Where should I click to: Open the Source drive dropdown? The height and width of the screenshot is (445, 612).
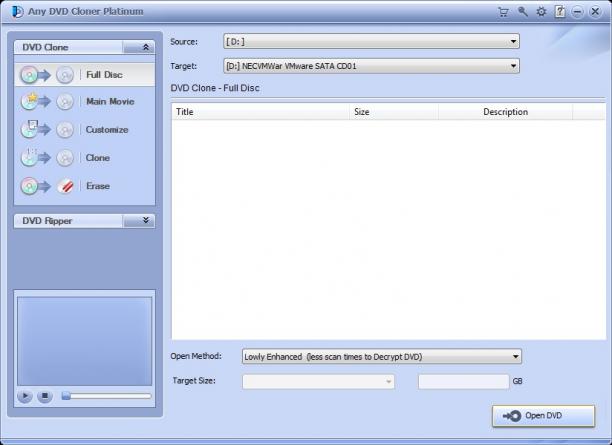(371, 41)
